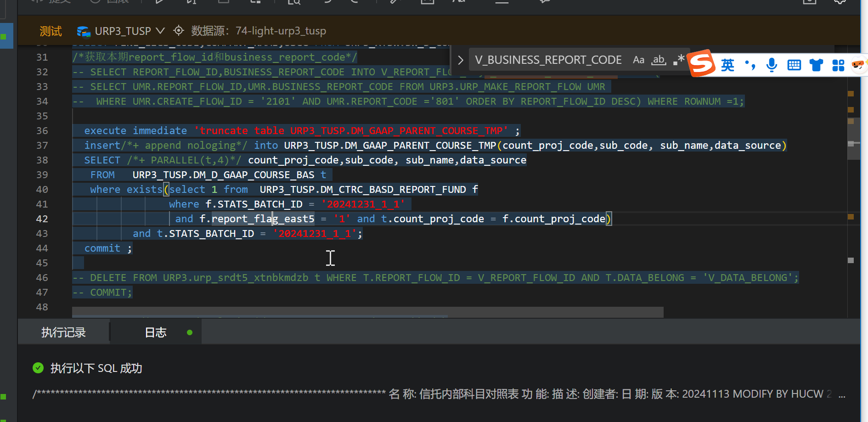Click 'where exists' on line 40
The width and height of the screenshot is (868, 422).
[x=126, y=190]
